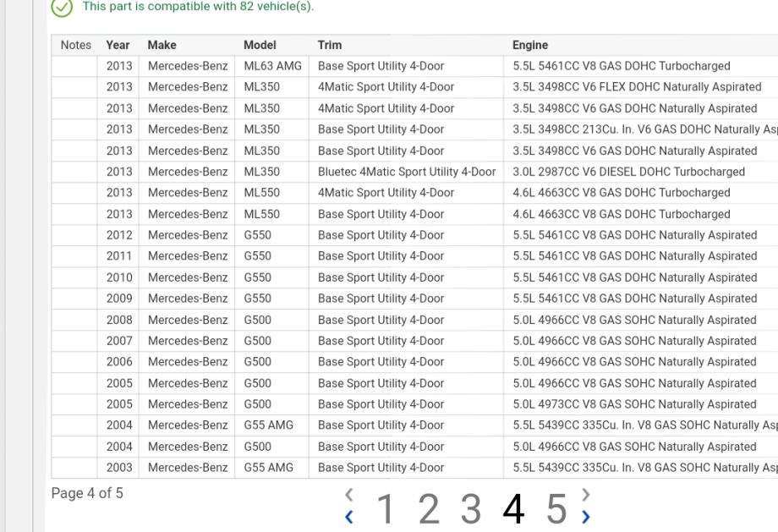Select the year 2007 cell

pyautogui.click(x=119, y=341)
